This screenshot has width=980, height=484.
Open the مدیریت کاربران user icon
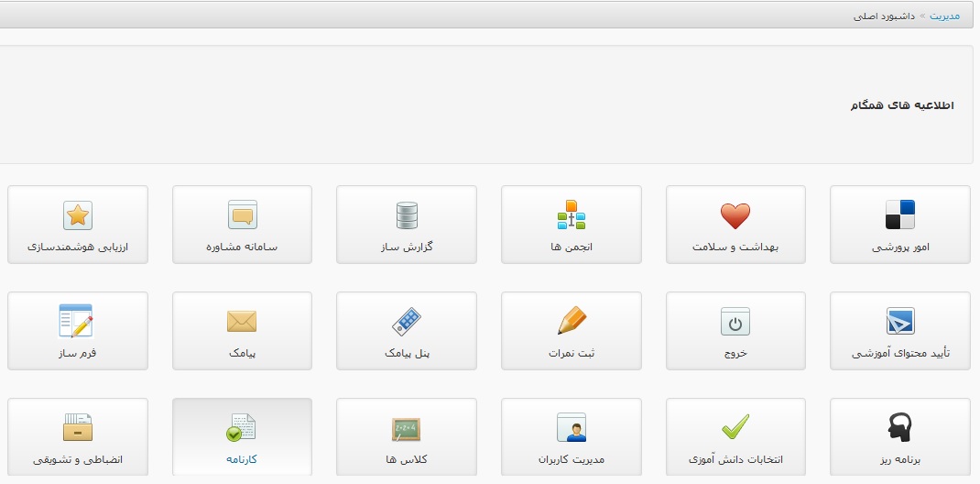572,428
